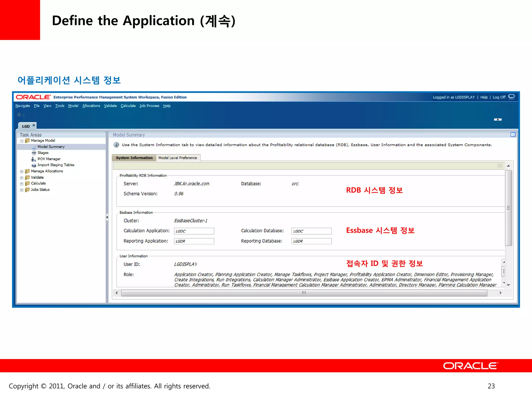Open the Job Process menu

149,106
